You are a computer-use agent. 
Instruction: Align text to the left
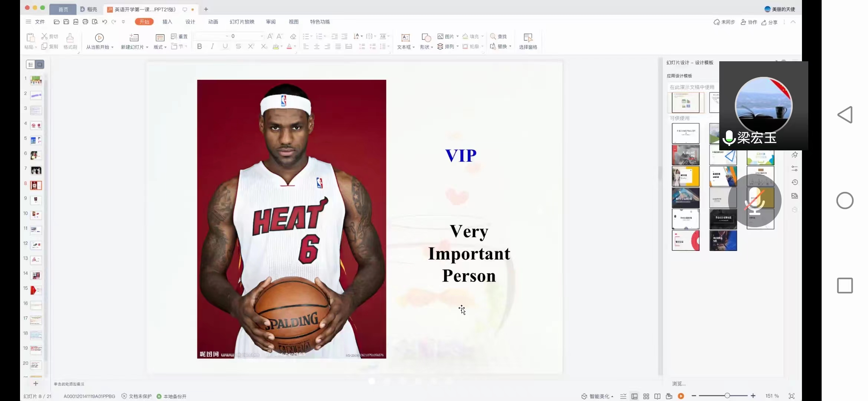click(306, 46)
